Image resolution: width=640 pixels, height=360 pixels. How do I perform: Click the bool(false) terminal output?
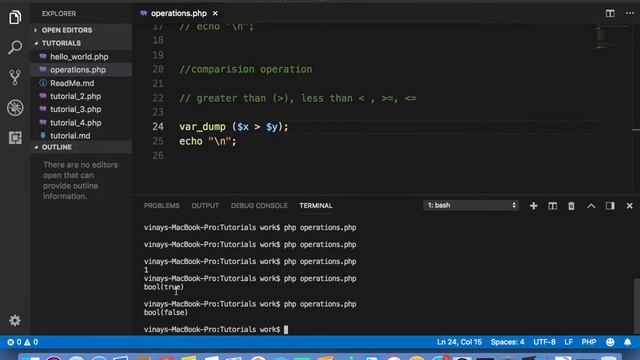[x=166, y=313]
